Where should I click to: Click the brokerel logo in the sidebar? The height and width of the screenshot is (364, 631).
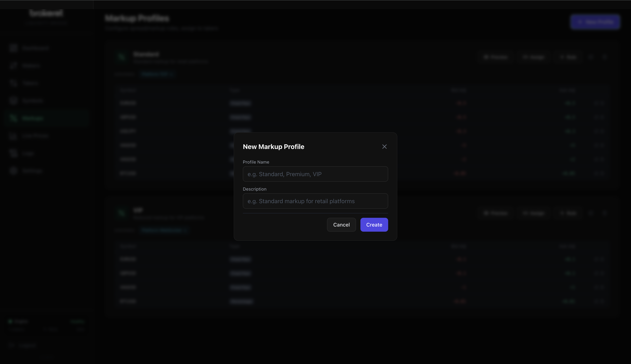[x=46, y=13]
